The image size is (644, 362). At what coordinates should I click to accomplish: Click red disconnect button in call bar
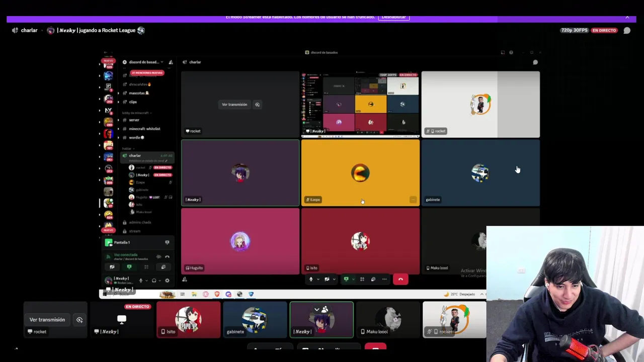(x=400, y=279)
